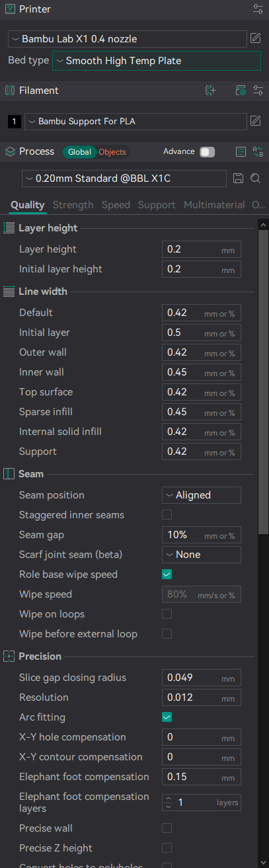Open the Scarf joint seam dropdown
269x868 pixels.
coord(202,555)
